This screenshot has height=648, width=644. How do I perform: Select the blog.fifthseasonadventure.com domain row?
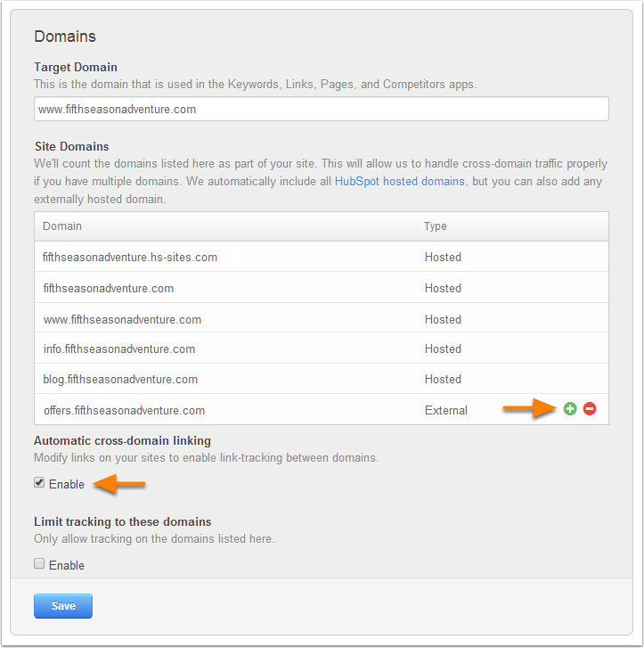[x=322, y=379]
